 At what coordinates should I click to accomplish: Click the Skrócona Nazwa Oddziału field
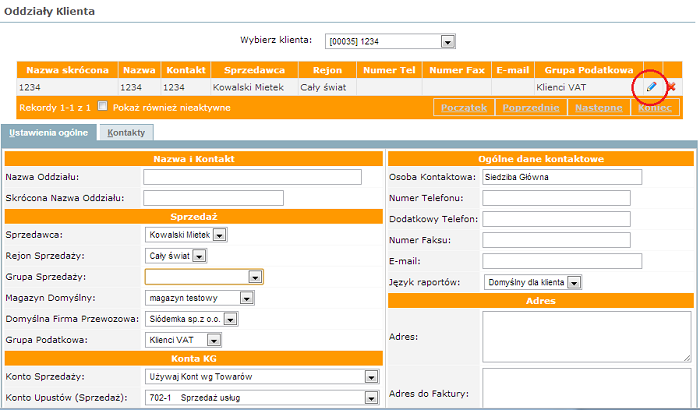(x=213, y=198)
